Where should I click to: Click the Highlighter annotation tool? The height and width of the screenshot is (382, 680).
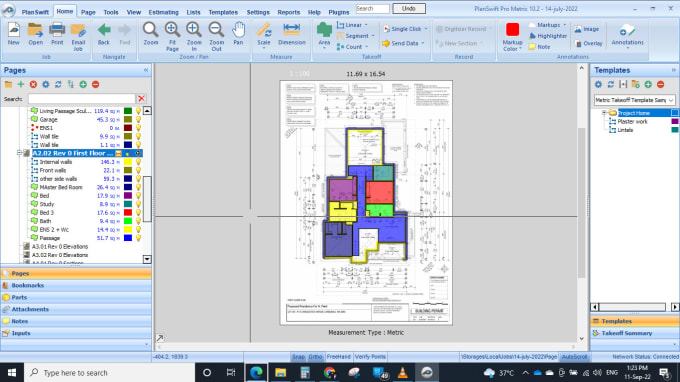(548, 36)
